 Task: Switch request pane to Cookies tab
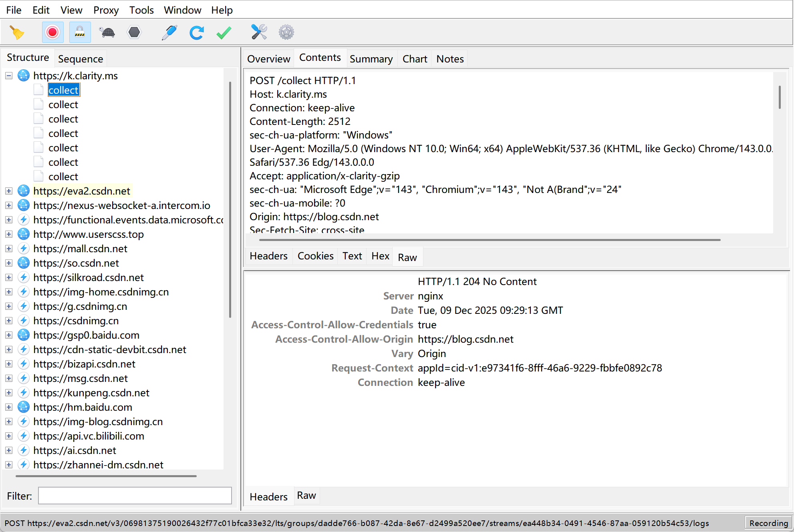click(x=315, y=256)
